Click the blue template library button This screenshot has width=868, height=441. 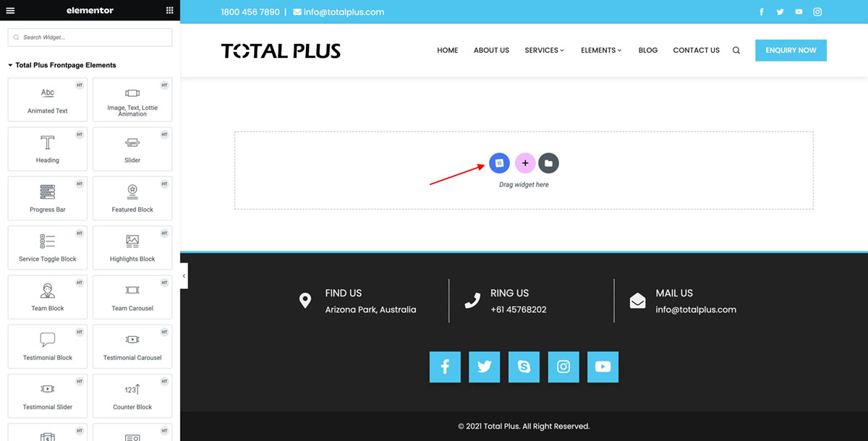tap(499, 163)
